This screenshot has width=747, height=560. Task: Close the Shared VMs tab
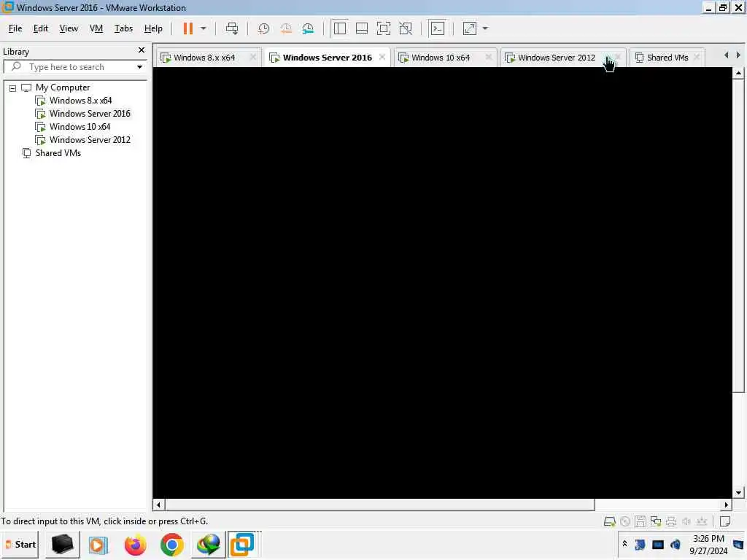click(x=697, y=57)
